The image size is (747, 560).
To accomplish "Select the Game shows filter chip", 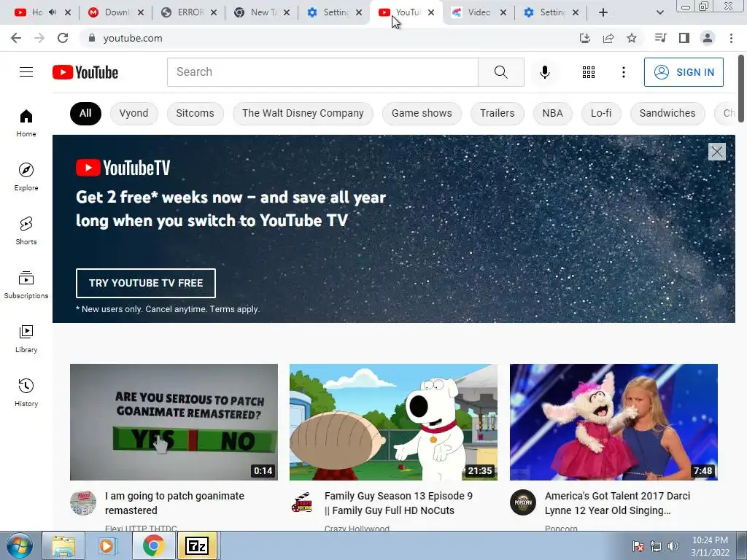I will click(422, 113).
